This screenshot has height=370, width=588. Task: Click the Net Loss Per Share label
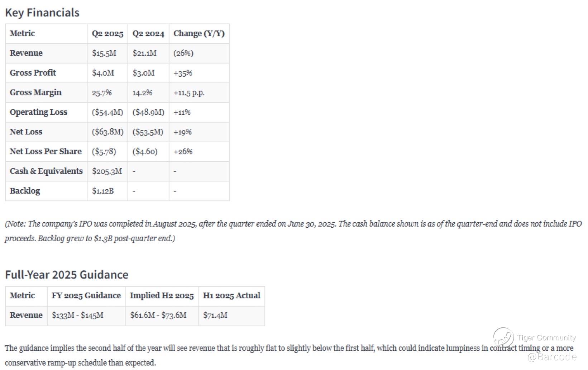click(46, 151)
